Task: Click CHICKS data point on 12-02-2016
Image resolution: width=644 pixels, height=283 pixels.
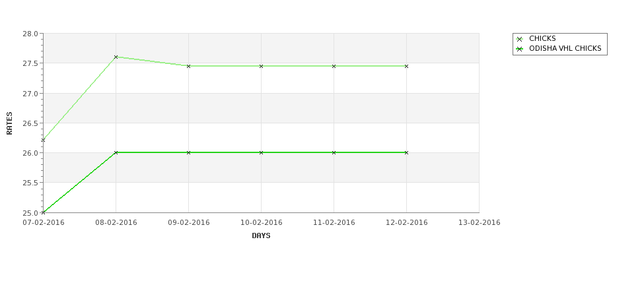Action: coord(407,66)
